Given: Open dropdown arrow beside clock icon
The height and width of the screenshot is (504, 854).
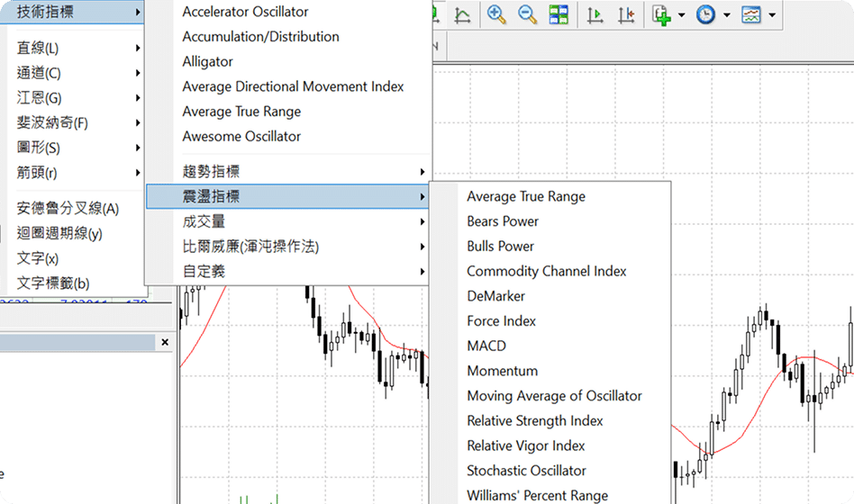Looking at the screenshot, I should click(x=726, y=15).
